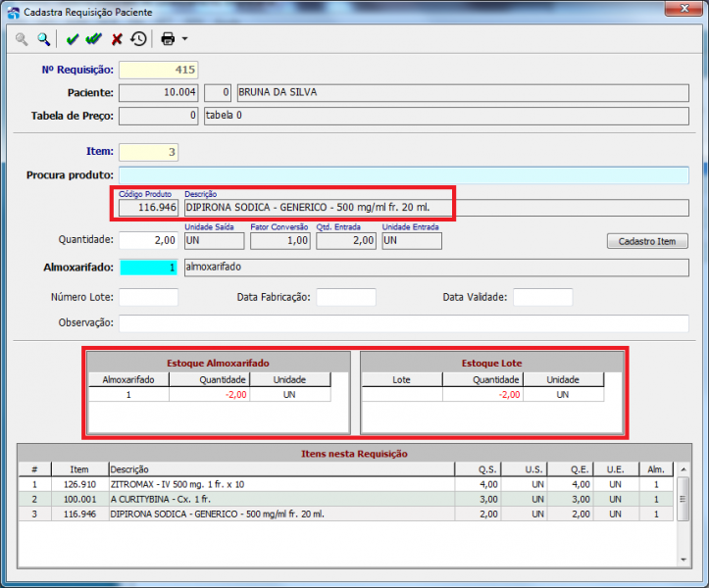This screenshot has height=588, width=709.
Task: Focus the Nº Requisição field
Action: pos(158,70)
